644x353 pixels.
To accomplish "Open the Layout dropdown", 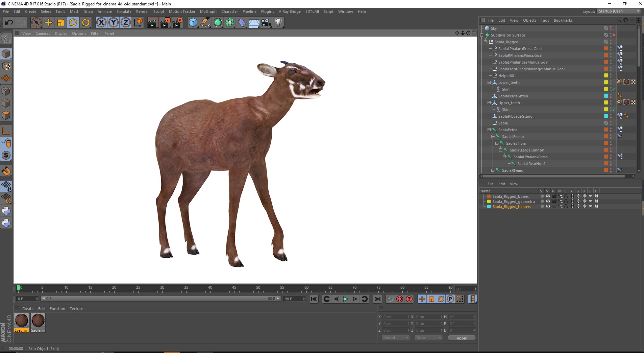I will click(619, 11).
